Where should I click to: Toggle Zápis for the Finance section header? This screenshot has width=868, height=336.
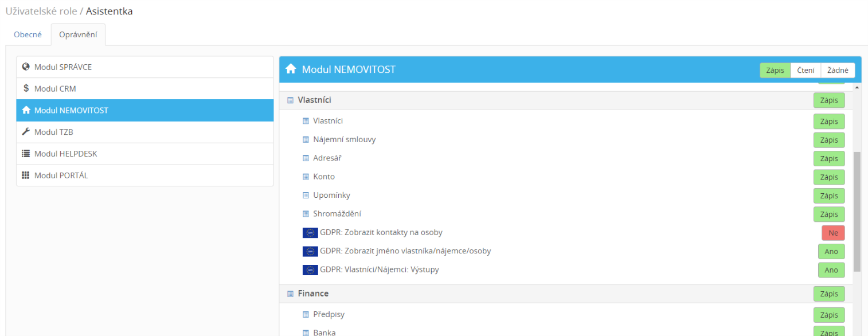(x=829, y=294)
